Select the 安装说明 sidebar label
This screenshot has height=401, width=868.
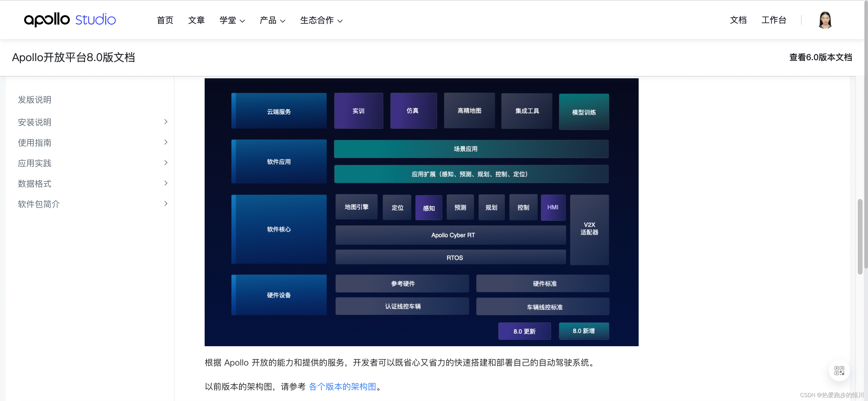[x=34, y=122]
